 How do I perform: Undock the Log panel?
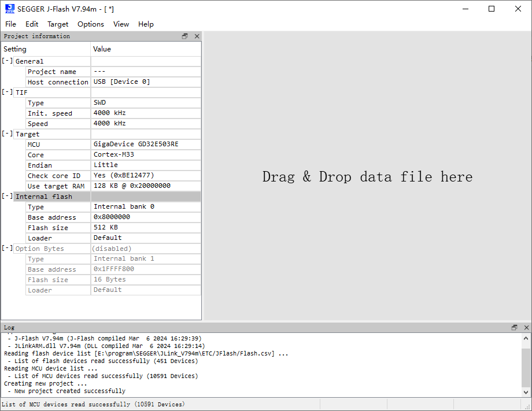[514, 327]
